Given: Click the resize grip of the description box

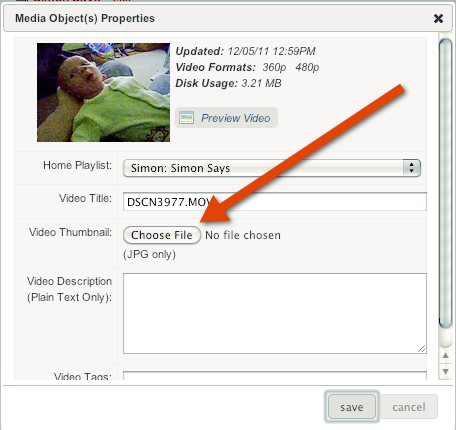Looking at the screenshot, I should 422,349.
